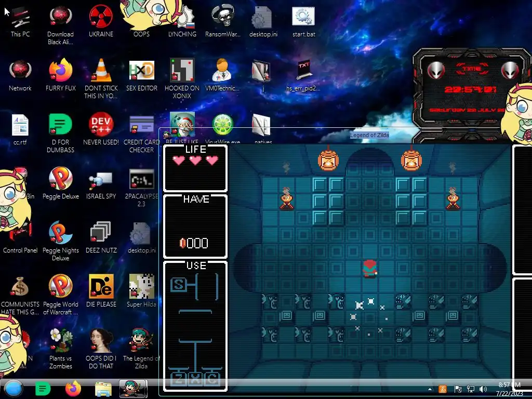Image resolution: width=532 pixels, height=399 pixels.
Task: Open the Java tray icon
Action: click(443, 389)
